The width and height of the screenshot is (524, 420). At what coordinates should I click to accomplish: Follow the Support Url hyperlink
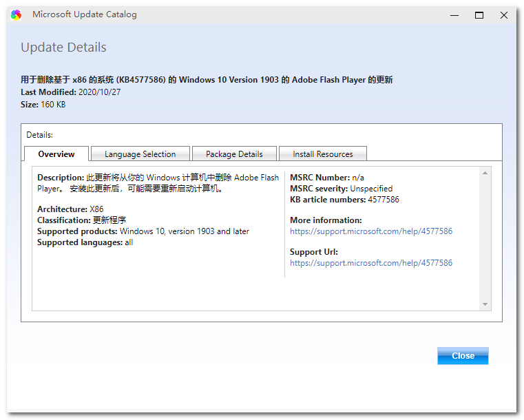coord(371,263)
